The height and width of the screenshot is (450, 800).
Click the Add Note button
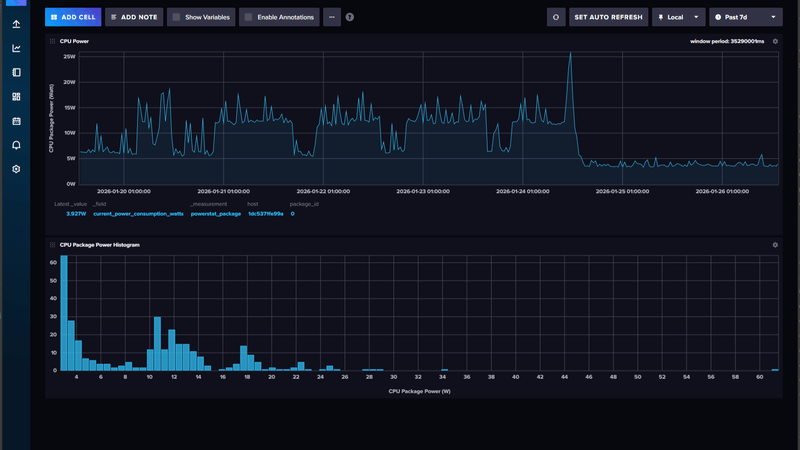tap(134, 17)
